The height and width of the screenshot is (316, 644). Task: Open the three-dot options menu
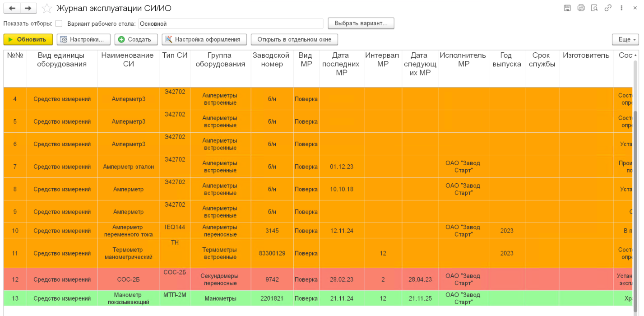[621, 8]
